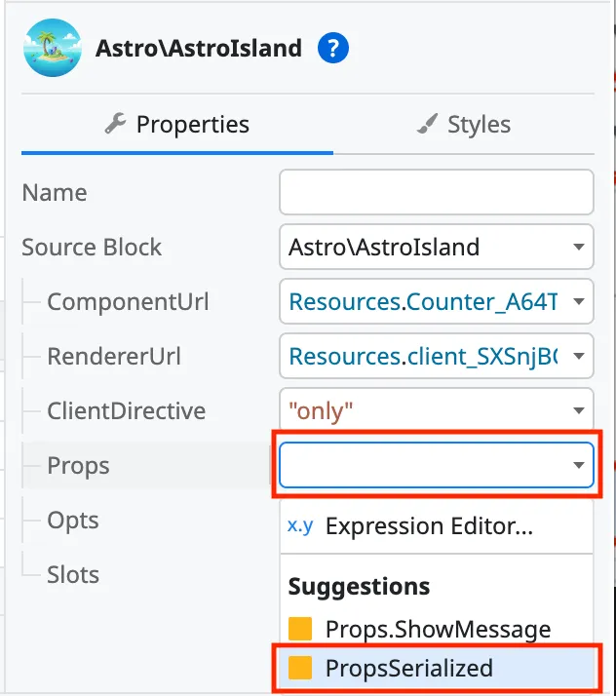Screen dimensions: 616x696
Task: Click the paintbrush icon in Styles tab
Action: (427, 124)
